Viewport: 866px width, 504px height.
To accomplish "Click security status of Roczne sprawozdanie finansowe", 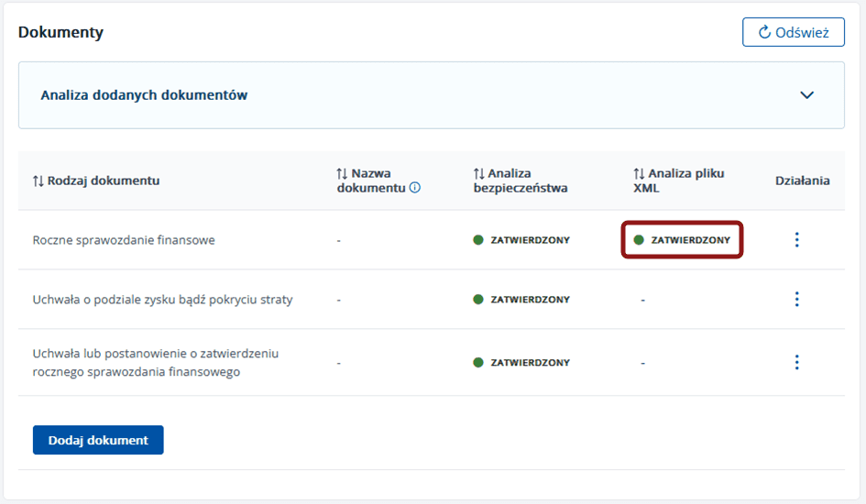I will [x=521, y=240].
